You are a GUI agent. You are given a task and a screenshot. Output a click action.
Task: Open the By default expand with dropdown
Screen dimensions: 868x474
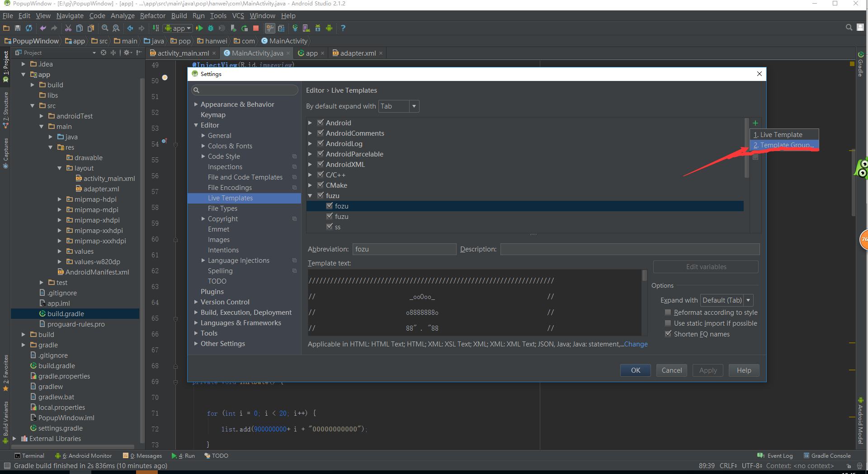[399, 106]
